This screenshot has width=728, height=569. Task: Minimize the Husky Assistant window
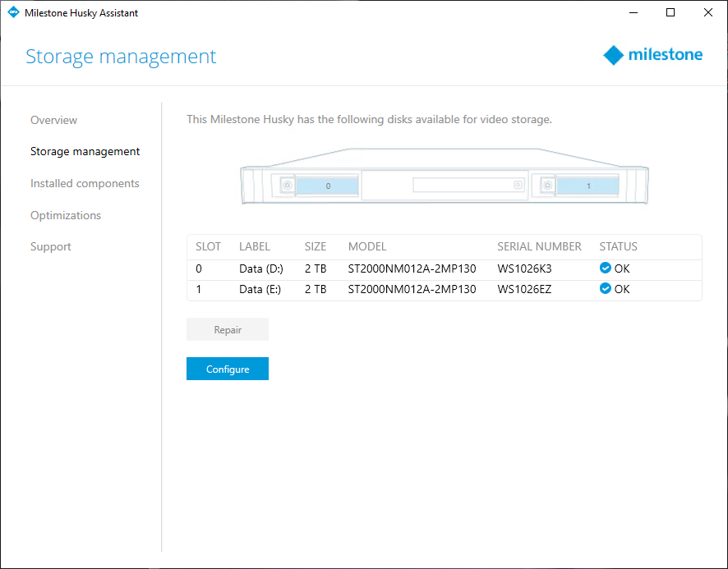point(634,12)
